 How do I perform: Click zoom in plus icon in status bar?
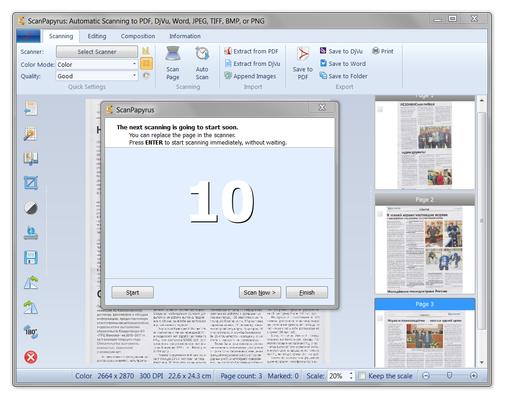[x=473, y=376]
